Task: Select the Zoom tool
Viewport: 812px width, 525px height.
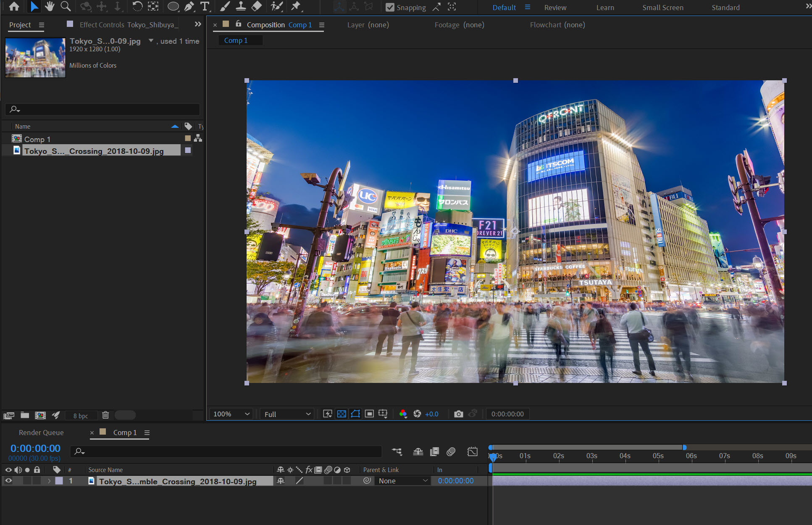Action: 66,6
